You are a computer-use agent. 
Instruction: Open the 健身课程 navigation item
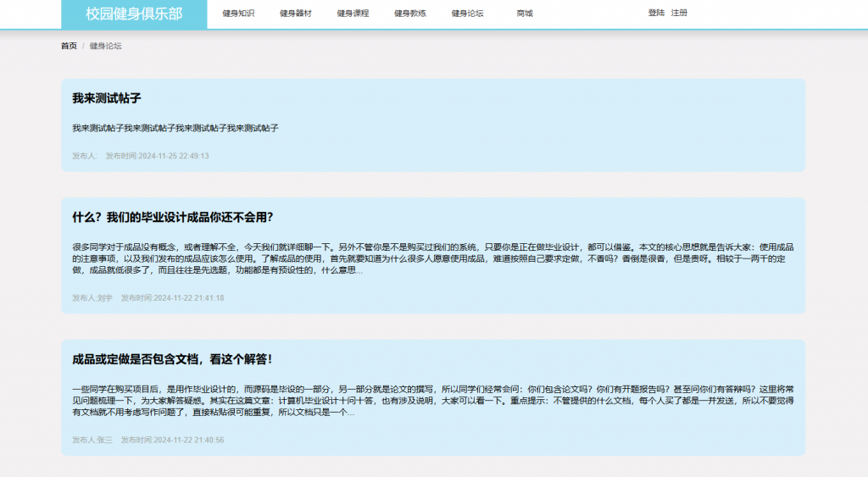[x=353, y=14]
